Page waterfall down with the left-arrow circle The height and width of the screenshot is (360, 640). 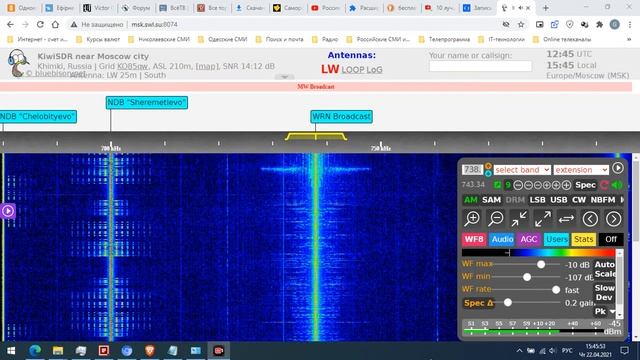tap(590, 219)
